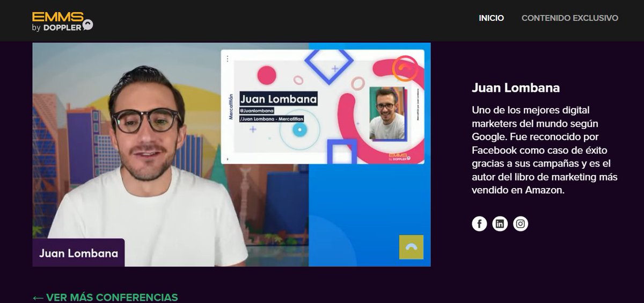
Task: Open the three-dot menu on the slide
Action: [228, 59]
